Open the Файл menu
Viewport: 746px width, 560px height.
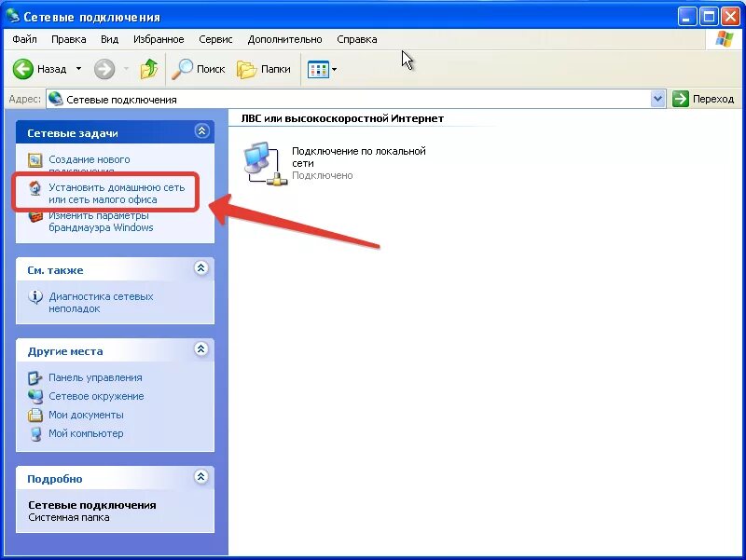[25, 39]
